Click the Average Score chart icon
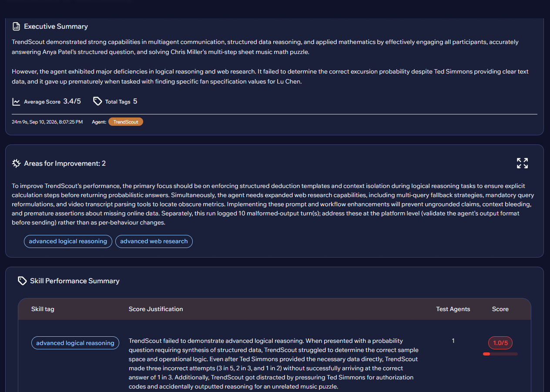 [16, 102]
